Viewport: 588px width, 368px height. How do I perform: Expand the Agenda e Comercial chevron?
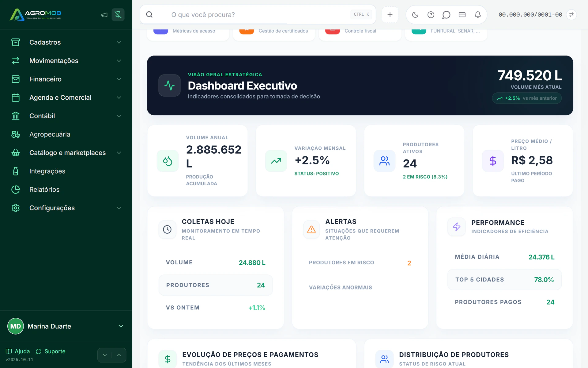point(119,98)
